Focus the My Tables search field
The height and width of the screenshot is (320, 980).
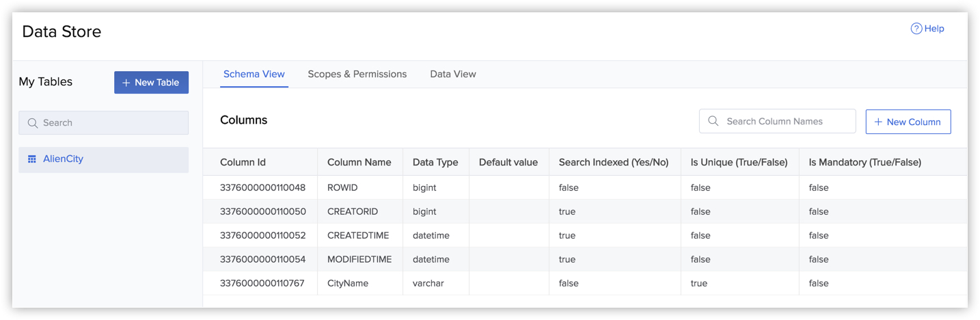109,123
